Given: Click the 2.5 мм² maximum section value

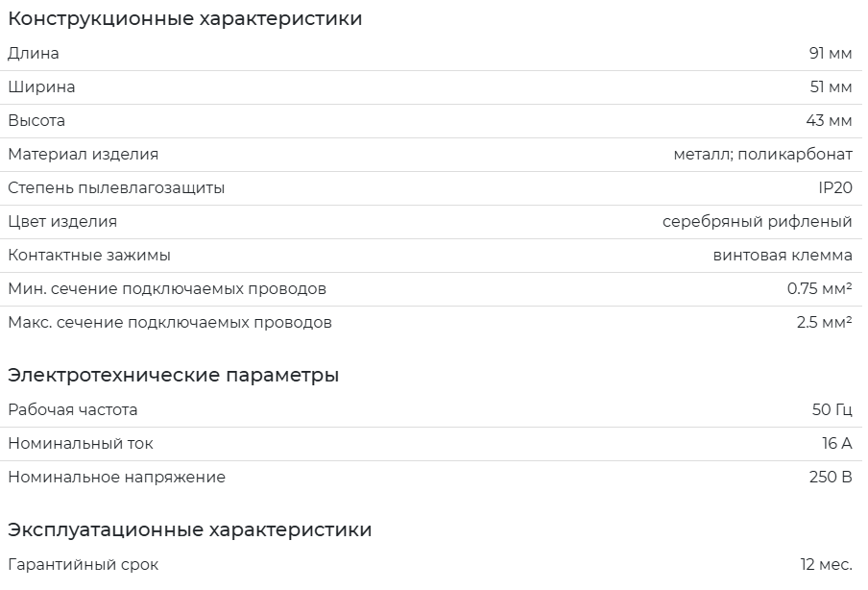Looking at the screenshot, I should (824, 323).
